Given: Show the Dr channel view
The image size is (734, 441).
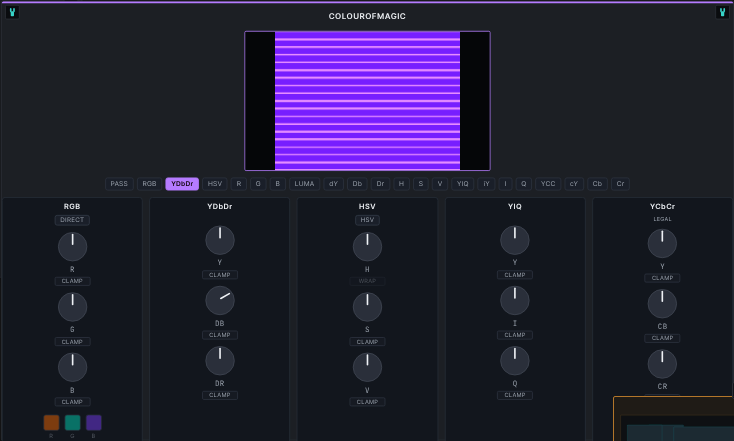Looking at the screenshot, I should click(380, 184).
